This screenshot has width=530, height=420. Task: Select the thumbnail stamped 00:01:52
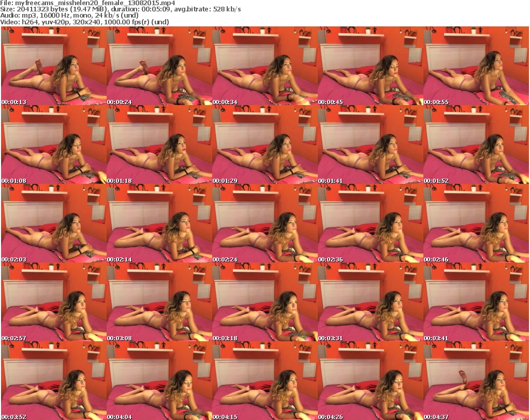point(476,144)
